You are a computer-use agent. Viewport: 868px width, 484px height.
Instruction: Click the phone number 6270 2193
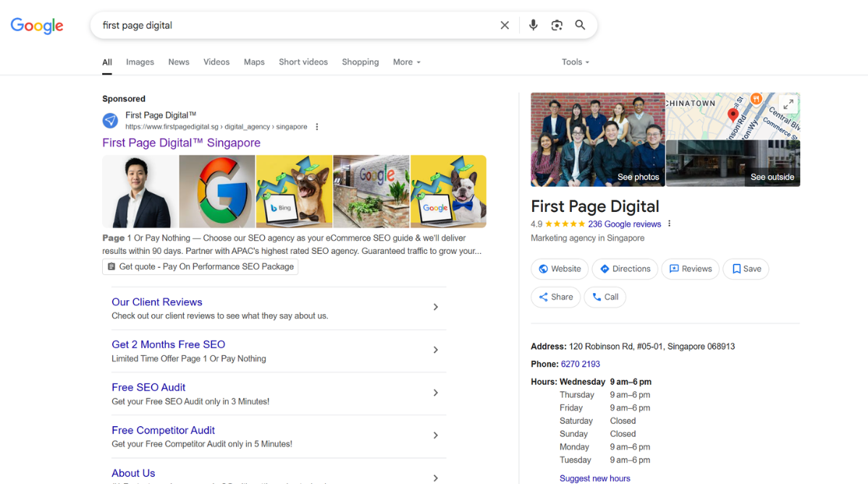pyautogui.click(x=580, y=364)
